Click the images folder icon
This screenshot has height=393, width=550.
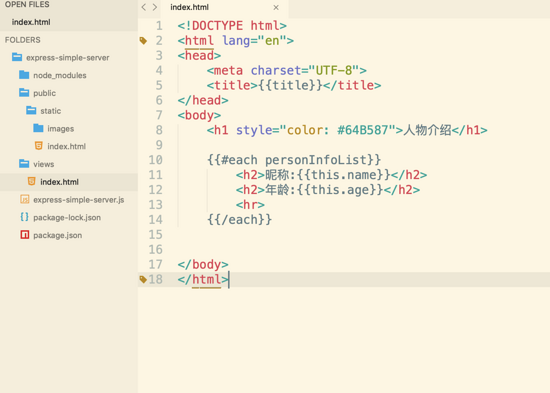coord(38,128)
